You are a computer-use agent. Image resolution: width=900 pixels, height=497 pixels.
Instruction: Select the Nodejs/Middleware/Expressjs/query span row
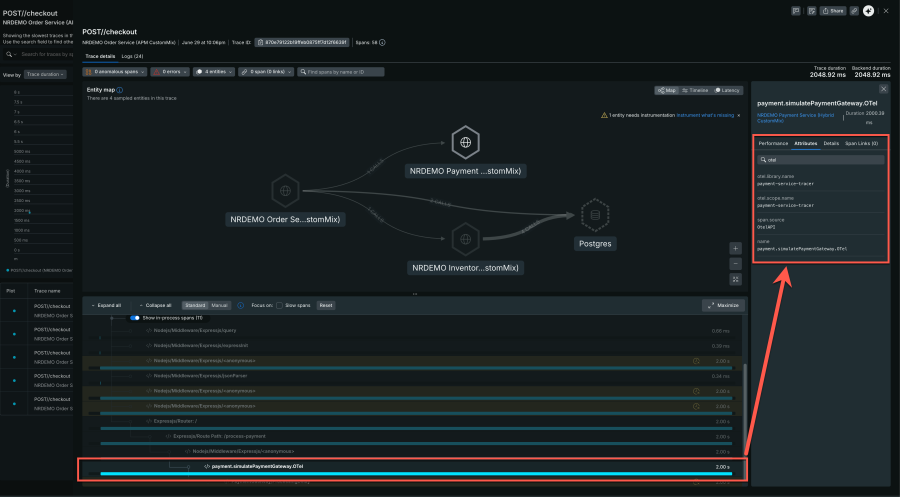point(413,331)
